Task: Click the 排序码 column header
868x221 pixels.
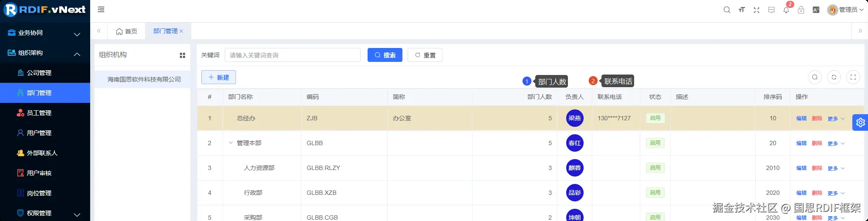Action: pos(773,97)
